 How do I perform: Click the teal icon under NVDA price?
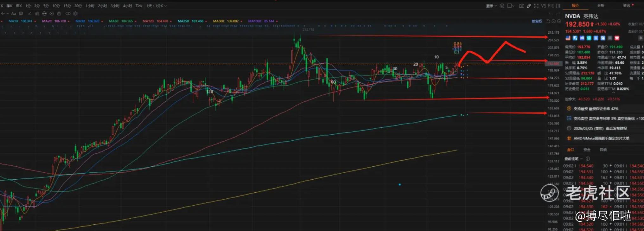(589, 38)
